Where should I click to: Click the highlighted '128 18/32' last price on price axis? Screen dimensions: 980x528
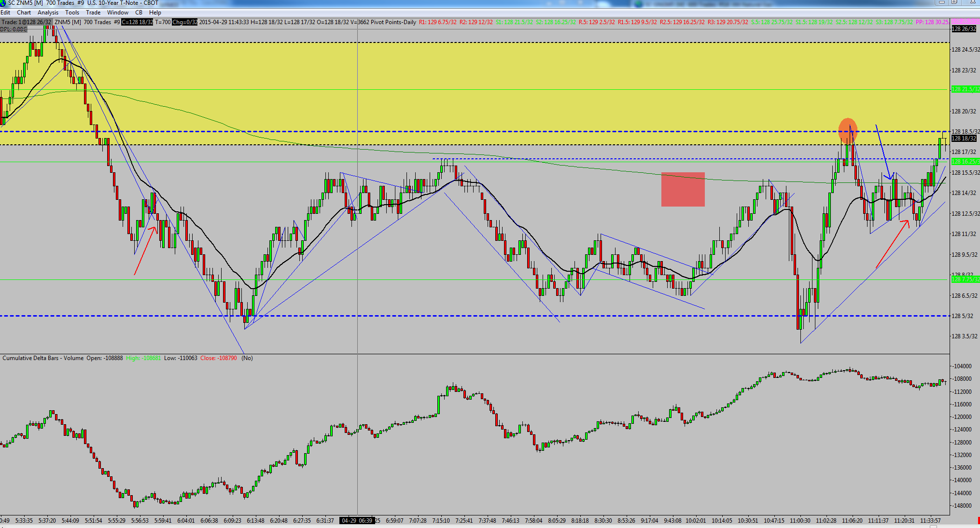[x=964, y=139]
